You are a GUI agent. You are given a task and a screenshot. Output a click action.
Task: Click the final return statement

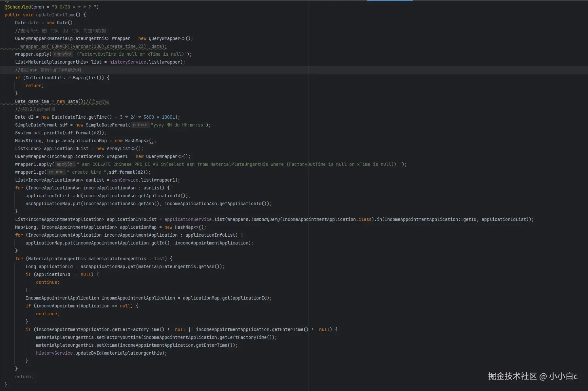point(24,377)
